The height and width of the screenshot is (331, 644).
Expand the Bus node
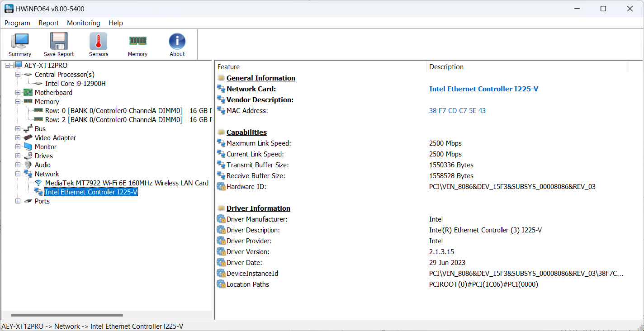point(18,129)
